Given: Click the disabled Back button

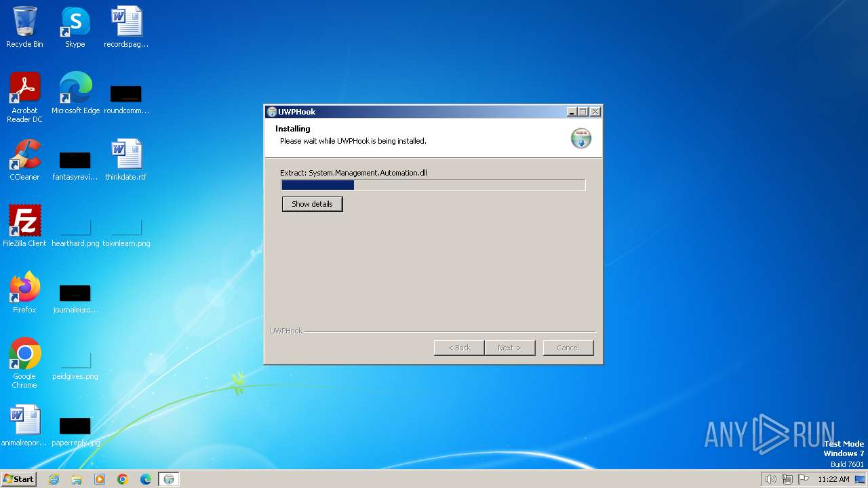Looking at the screenshot, I should coord(459,348).
